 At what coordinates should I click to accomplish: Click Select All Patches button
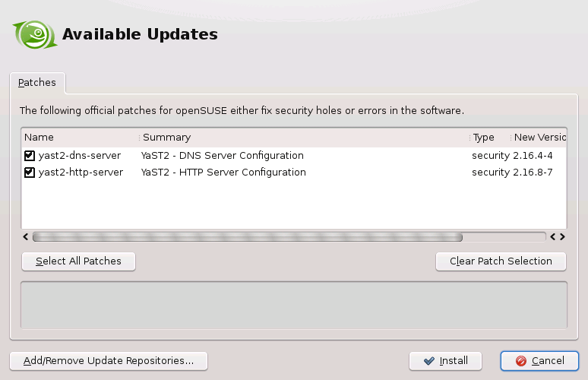(78, 261)
